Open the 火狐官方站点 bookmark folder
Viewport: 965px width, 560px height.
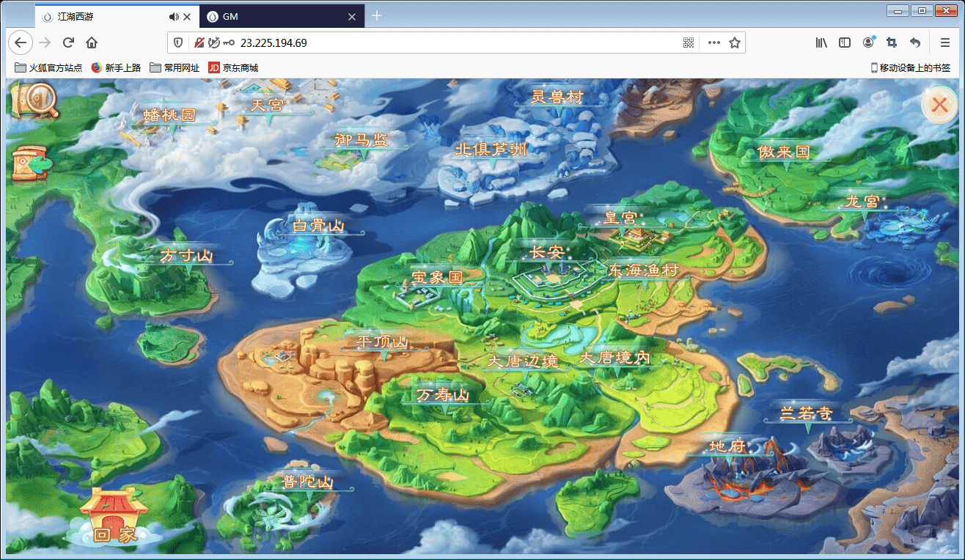tap(48, 67)
